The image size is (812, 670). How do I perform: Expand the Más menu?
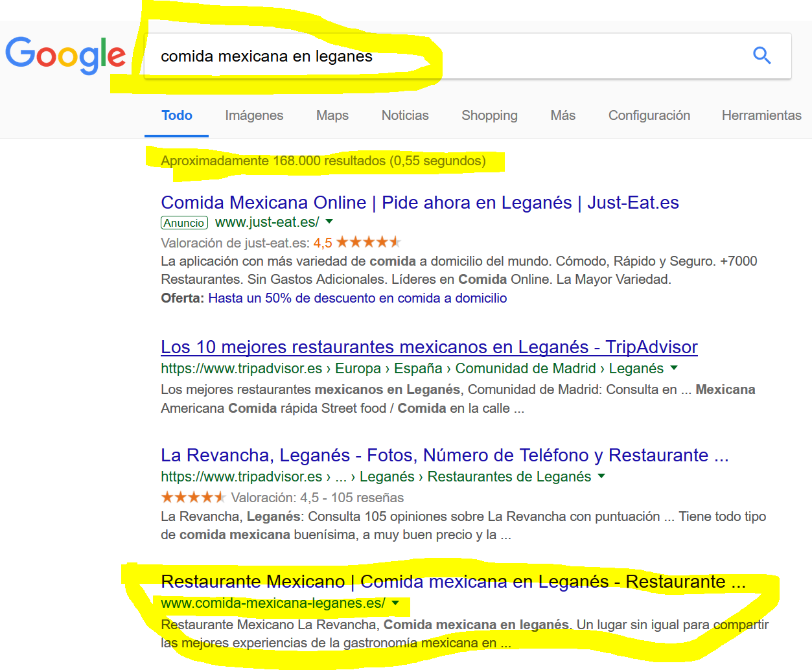[563, 115]
